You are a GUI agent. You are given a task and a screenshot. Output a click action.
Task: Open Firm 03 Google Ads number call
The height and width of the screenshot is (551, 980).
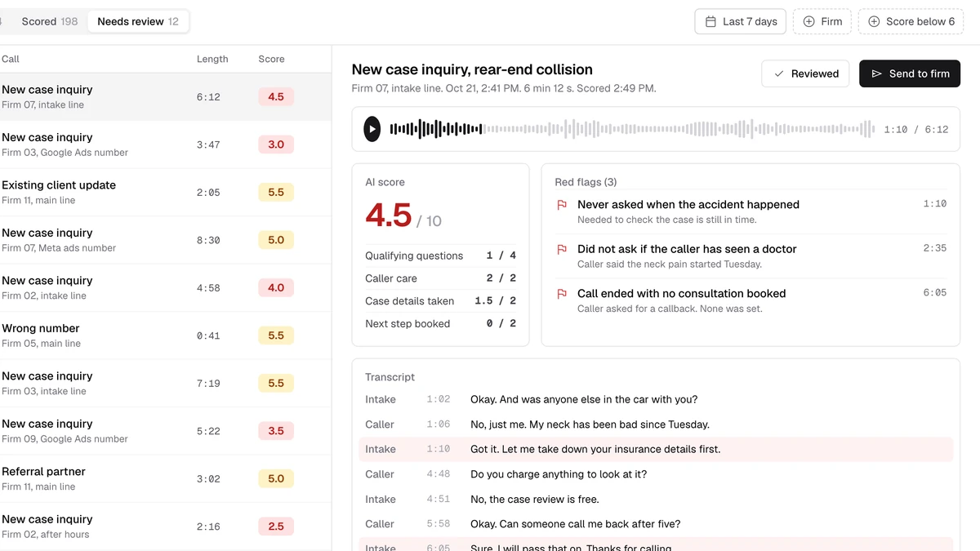[165, 144]
